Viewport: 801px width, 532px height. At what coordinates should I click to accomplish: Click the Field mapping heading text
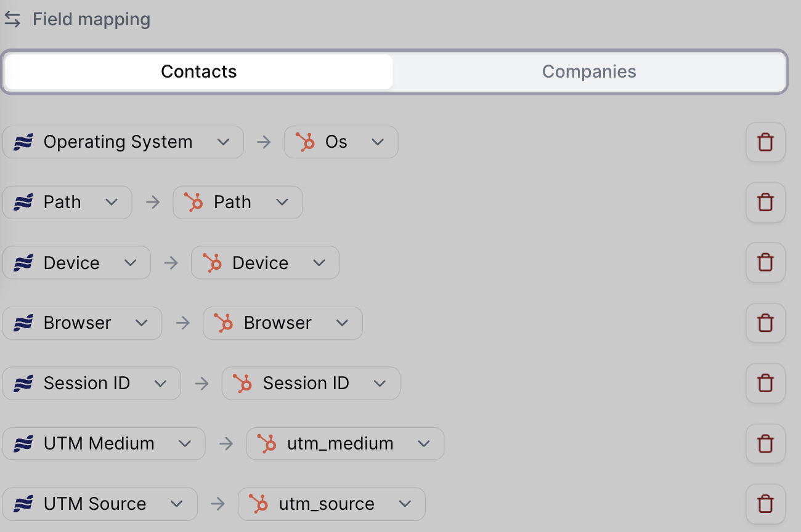click(91, 20)
